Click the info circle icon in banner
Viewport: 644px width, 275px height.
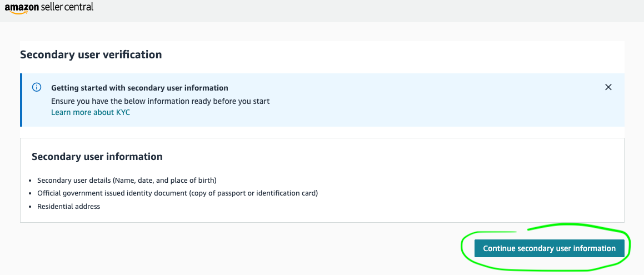click(37, 87)
